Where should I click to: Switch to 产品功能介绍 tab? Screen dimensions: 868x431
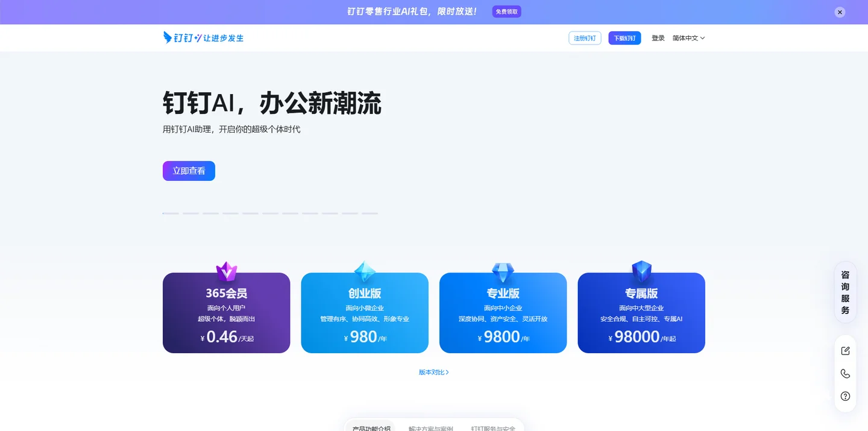click(x=371, y=428)
